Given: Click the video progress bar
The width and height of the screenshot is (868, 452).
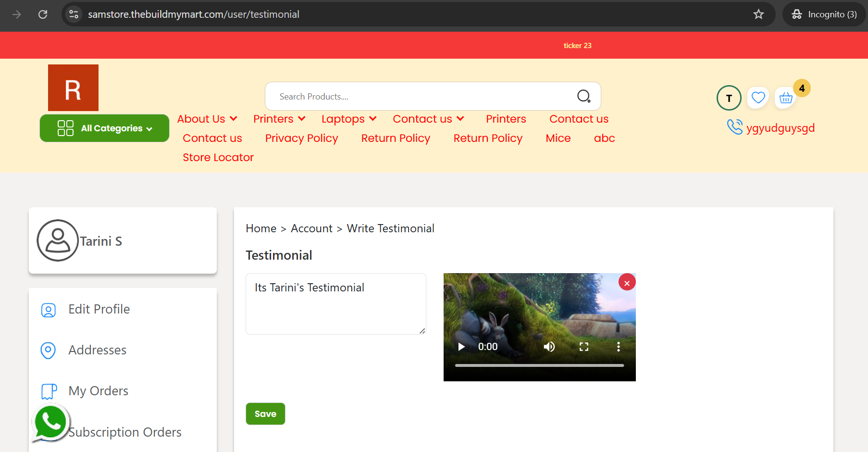Looking at the screenshot, I should point(539,365).
